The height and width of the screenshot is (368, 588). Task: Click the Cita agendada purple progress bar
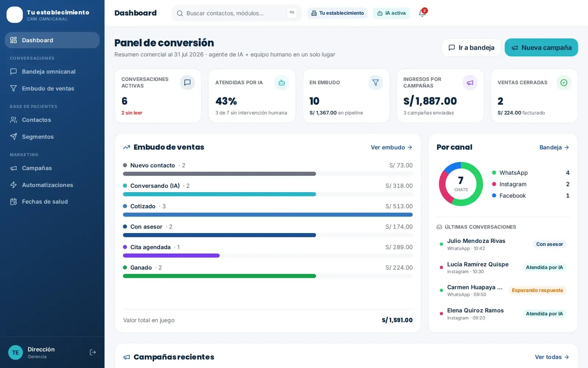point(171,255)
